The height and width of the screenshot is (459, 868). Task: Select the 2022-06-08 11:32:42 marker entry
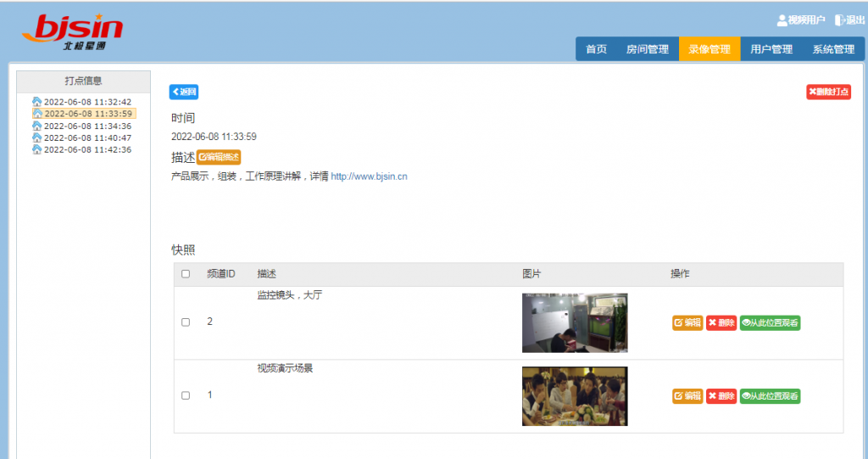coord(87,102)
